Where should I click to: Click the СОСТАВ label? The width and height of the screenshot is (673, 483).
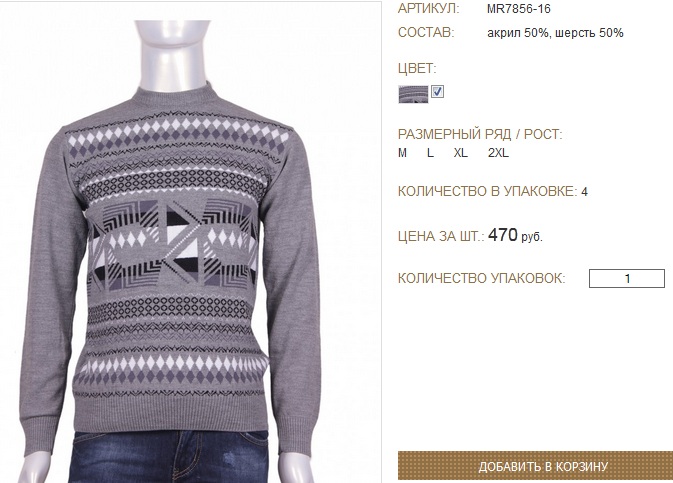point(426,33)
